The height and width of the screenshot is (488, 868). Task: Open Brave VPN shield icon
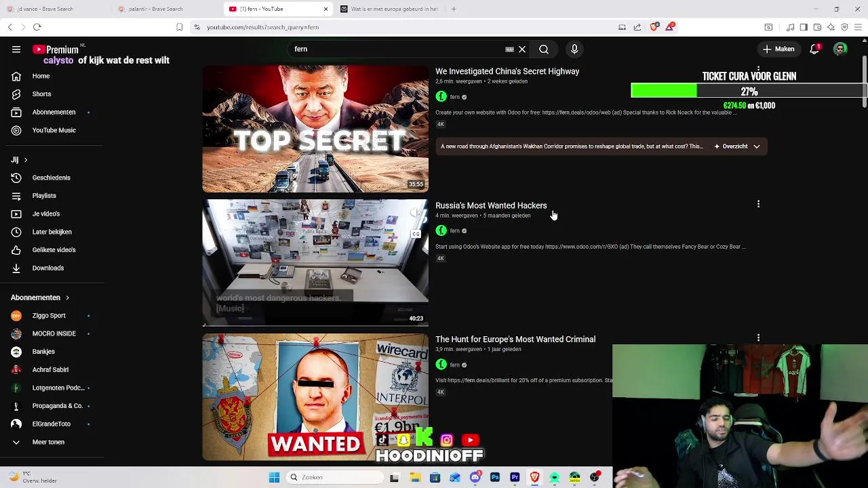click(x=844, y=27)
